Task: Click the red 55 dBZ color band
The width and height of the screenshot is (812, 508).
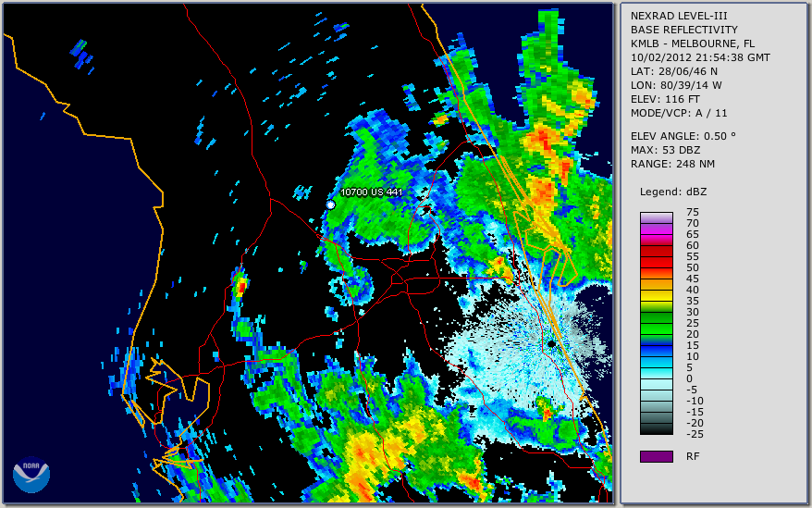Action: [656, 262]
